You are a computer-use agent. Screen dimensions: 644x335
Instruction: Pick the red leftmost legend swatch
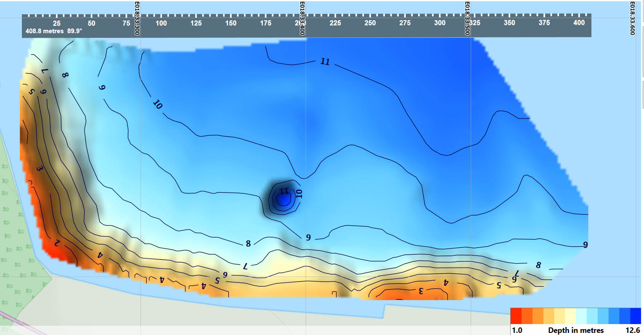tap(516, 315)
